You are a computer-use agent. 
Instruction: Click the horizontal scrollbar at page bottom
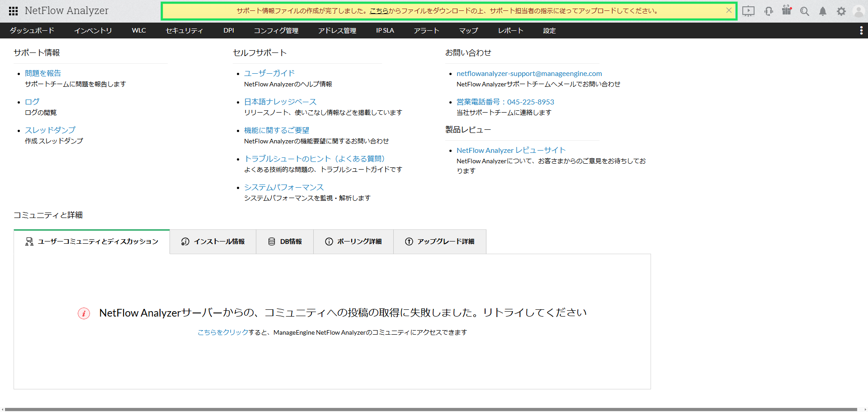tap(429, 409)
